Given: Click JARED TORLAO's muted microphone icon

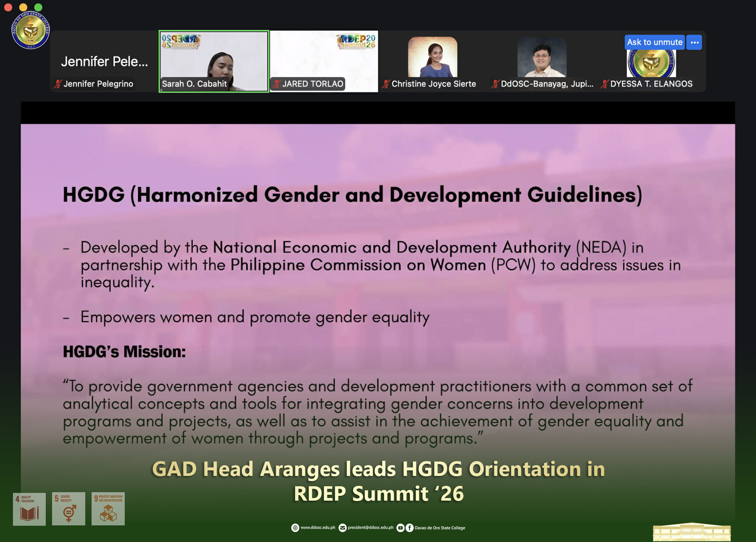Looking at the screenshot, I should click(277, 84).
